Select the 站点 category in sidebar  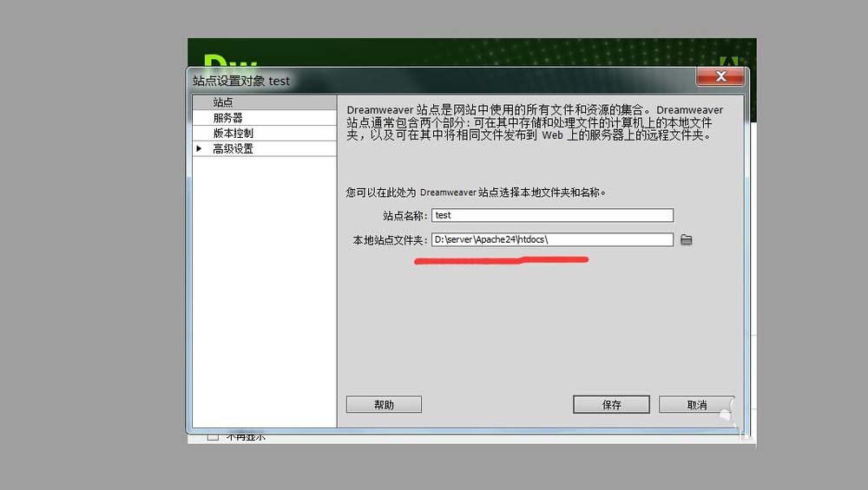coord(264,102)
